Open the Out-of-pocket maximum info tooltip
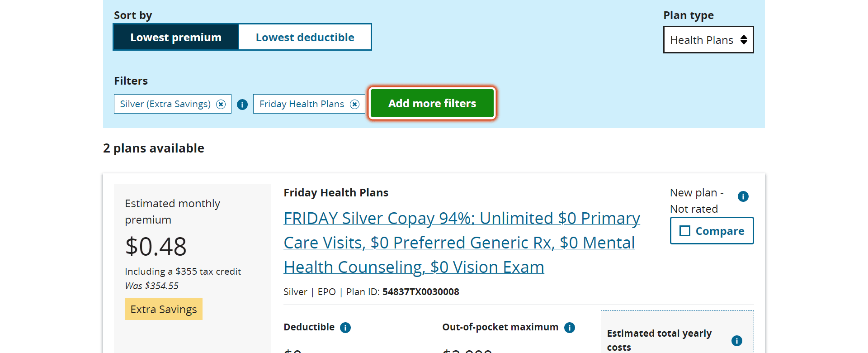The height and width of the screenshot is (353, 868). coord(570,328)
